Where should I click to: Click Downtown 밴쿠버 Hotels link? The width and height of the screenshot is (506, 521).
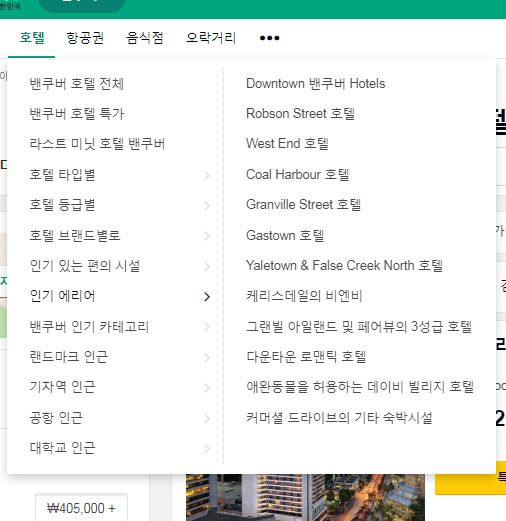click(315, 83)
